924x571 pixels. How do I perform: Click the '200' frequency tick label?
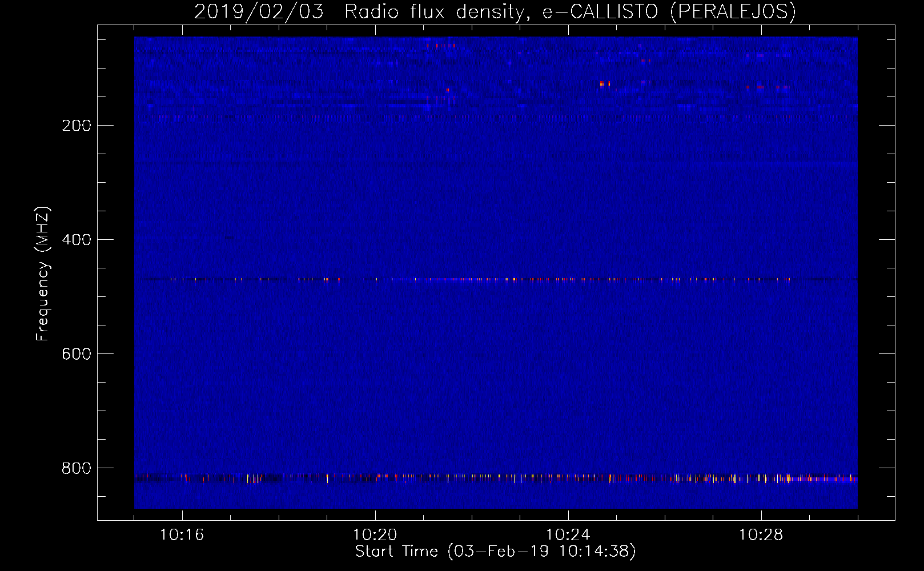tap(77, 126)
